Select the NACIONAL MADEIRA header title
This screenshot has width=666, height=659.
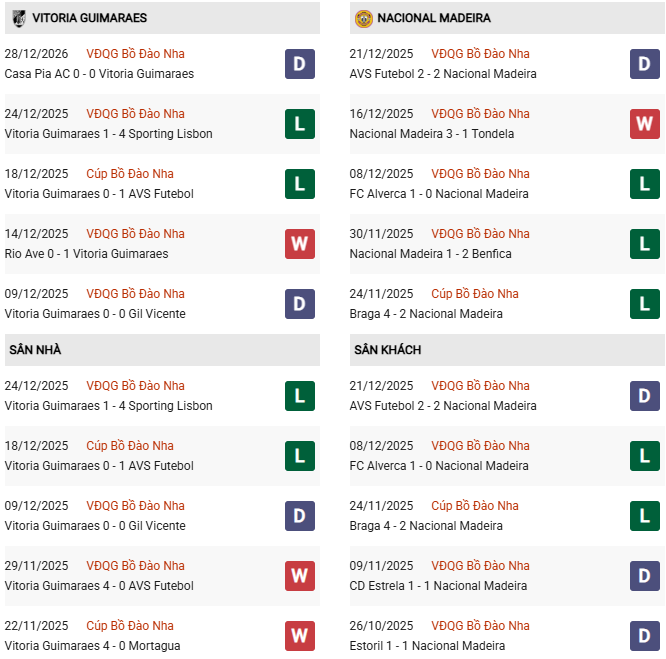point(434,18)
